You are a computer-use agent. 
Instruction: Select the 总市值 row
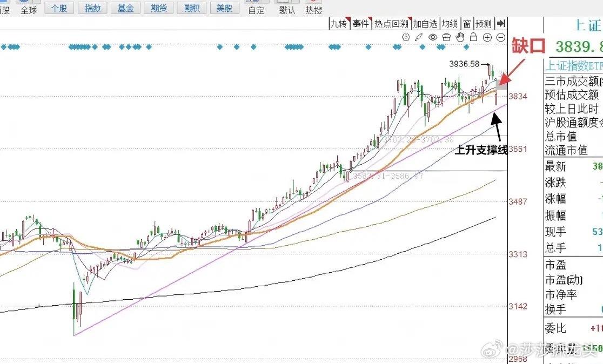[574, 136]
